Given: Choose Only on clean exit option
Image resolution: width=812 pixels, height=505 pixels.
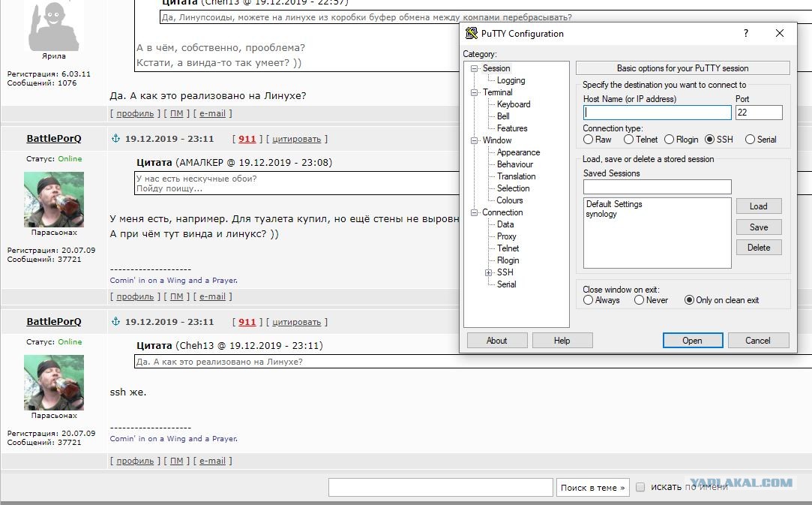Looking at the screenshot, I should click(x=689, y=300).
